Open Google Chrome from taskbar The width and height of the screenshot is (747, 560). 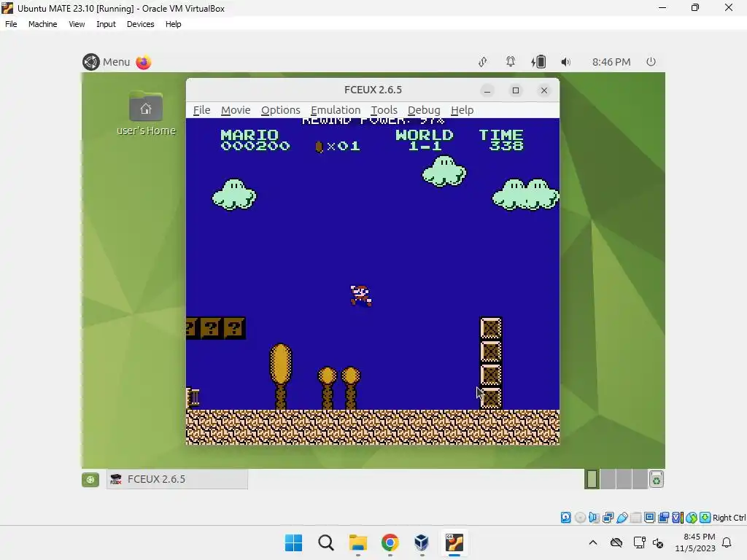390,542
